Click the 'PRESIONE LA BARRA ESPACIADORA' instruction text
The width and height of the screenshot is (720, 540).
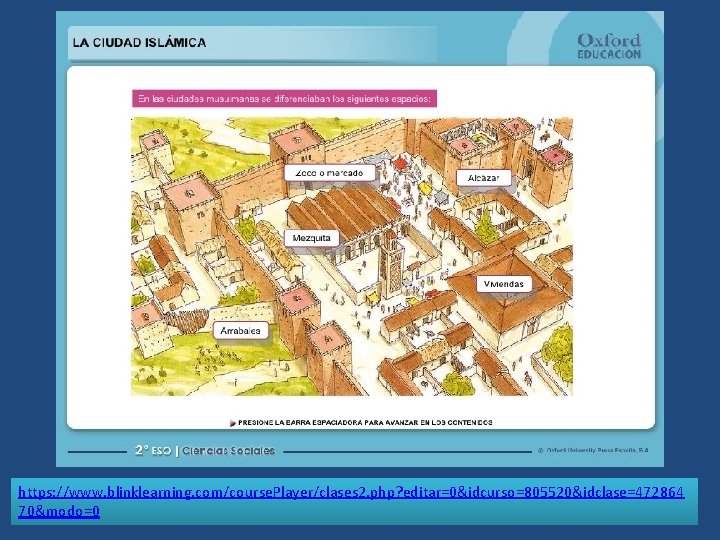(x=365, y=422)
